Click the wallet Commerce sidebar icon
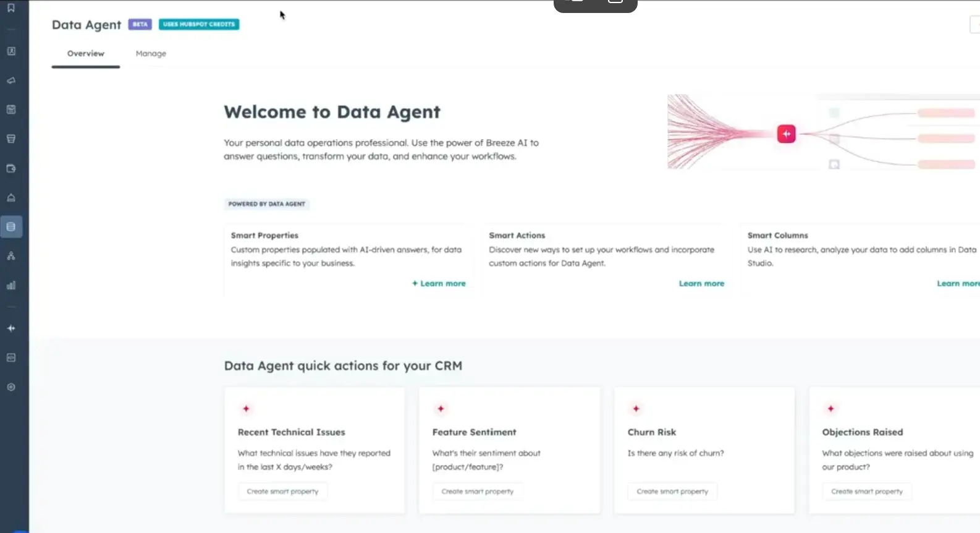980x533 pixels. coord(11,168)
